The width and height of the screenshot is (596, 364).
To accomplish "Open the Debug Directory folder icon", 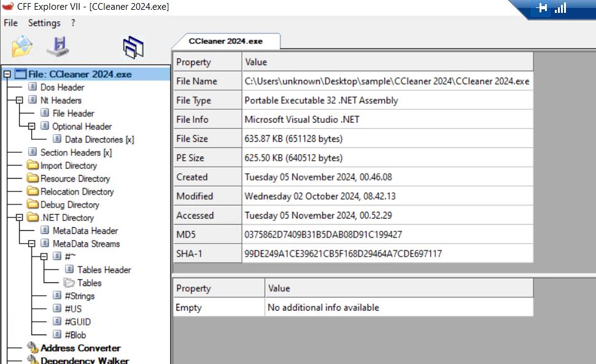I will pyautogui.click(x=33, y=204).
